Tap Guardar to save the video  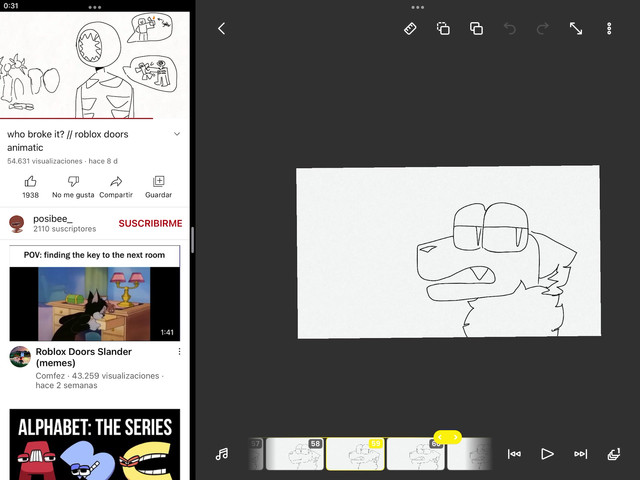[158, 187]
